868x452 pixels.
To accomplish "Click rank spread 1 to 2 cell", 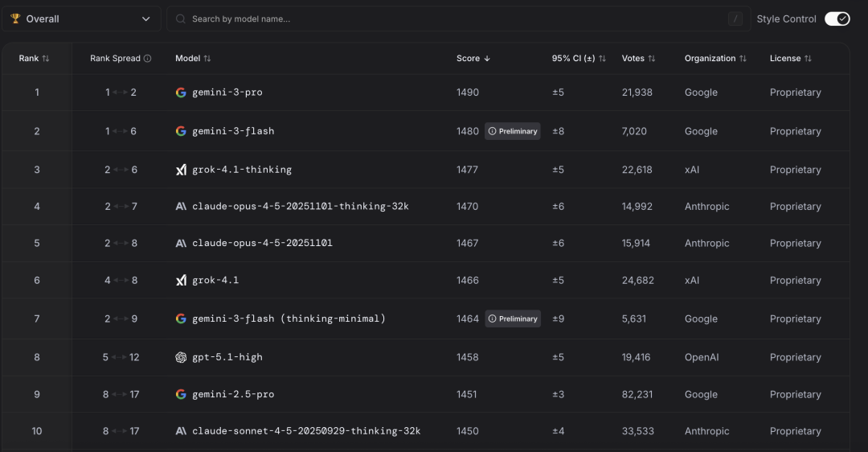I will [x=121, y=92].
